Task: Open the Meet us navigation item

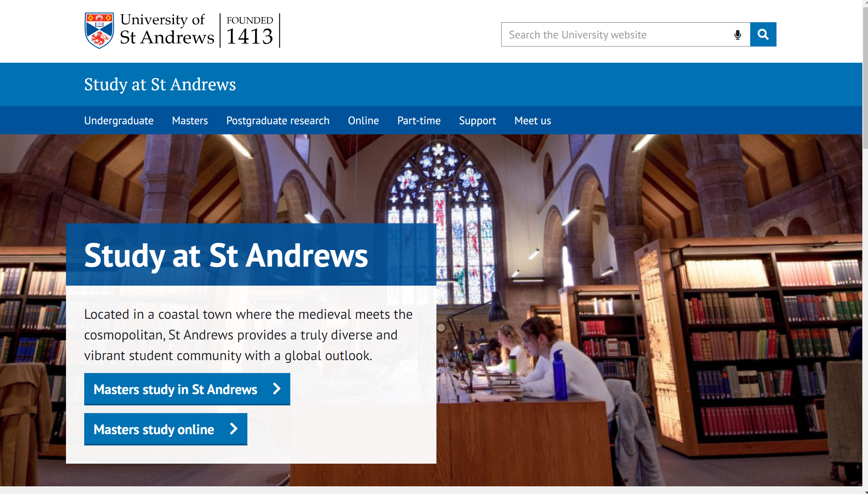Action: [x=533, y=121]
